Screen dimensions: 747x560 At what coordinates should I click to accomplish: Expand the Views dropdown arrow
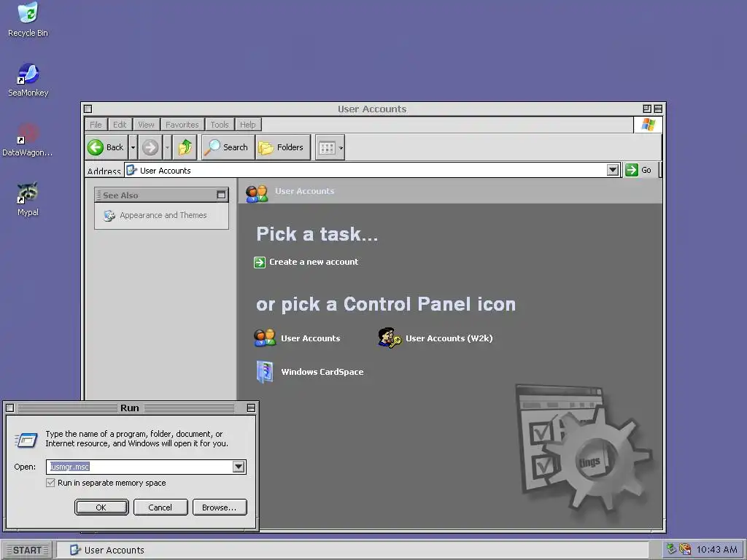341,147
